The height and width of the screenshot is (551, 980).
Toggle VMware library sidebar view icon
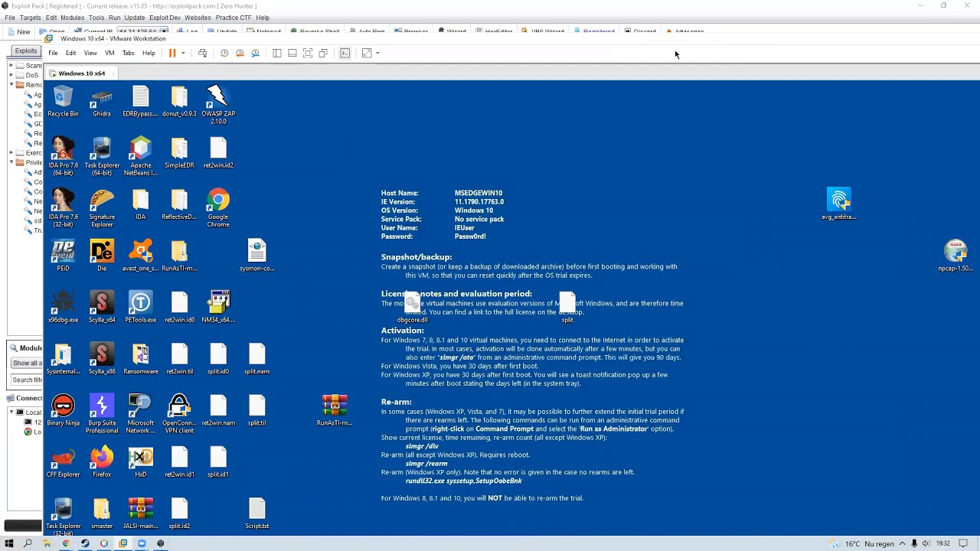coord(277,53)
